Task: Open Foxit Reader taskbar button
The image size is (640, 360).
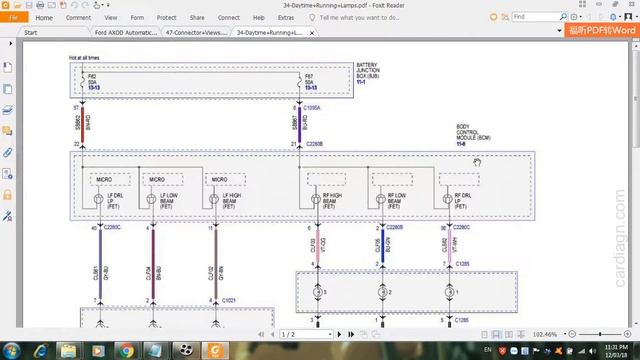Action: 215,351
